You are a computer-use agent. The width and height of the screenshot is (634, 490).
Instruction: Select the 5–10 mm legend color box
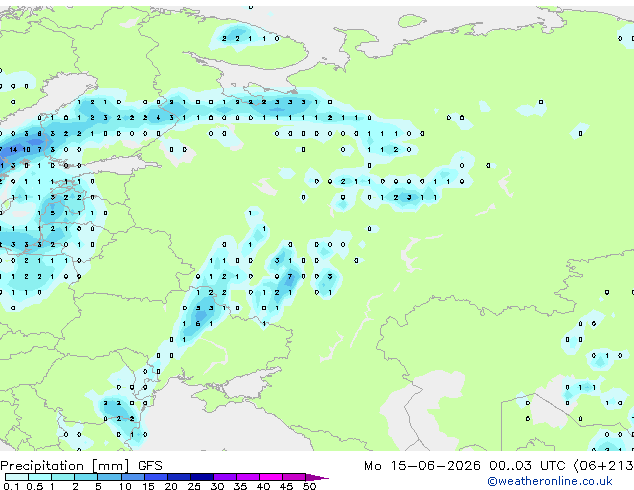point(109,477)
